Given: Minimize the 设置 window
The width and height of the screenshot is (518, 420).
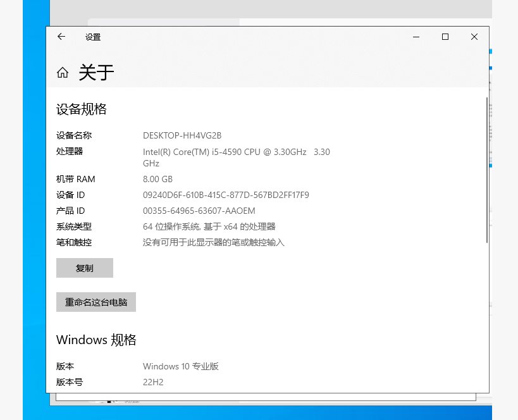Looking at the screenshot, I should pyautogui.click(x=416, y=37).
